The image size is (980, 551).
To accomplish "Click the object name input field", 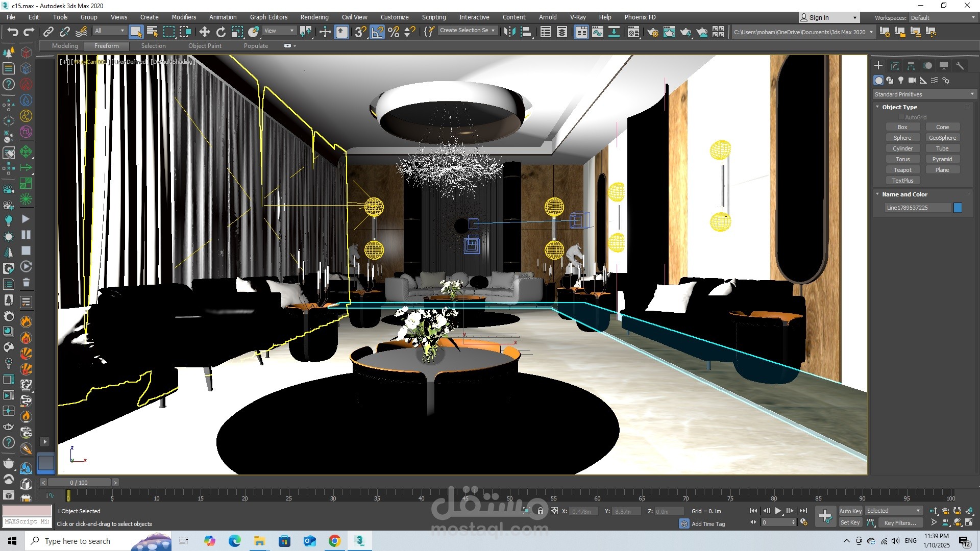I will [917, 208].
